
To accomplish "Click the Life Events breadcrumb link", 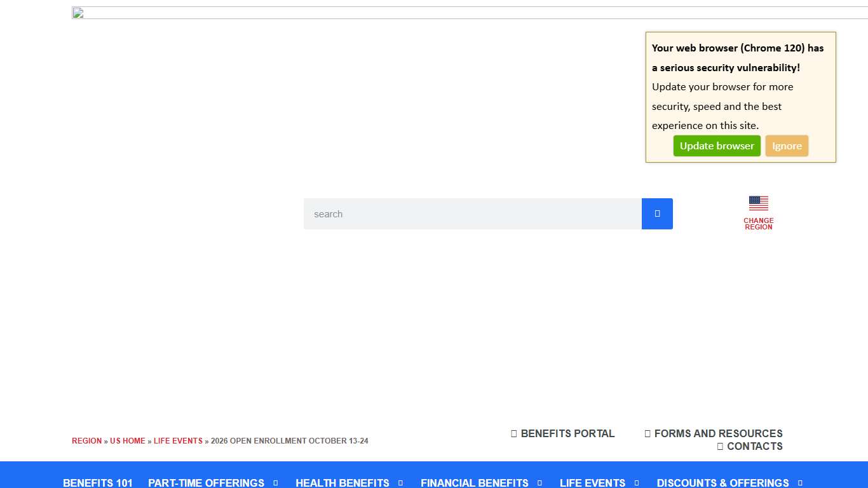I will tap(178, 441).
